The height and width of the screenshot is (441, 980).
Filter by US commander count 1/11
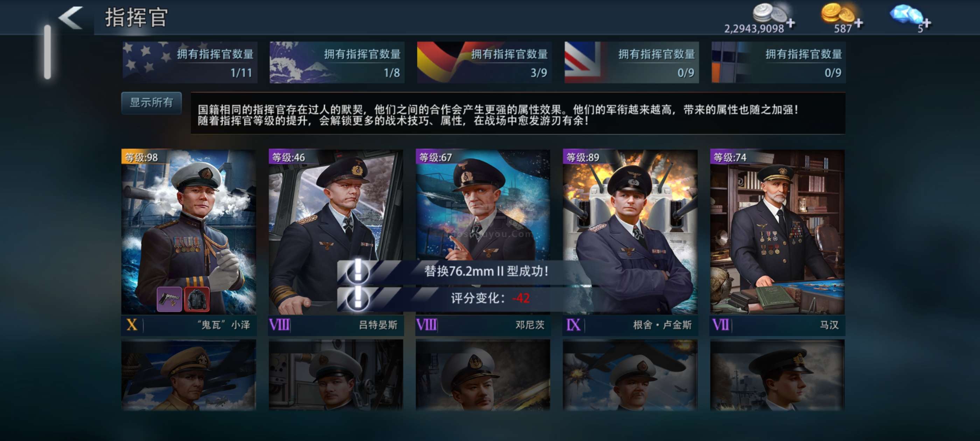click(189, 62)
